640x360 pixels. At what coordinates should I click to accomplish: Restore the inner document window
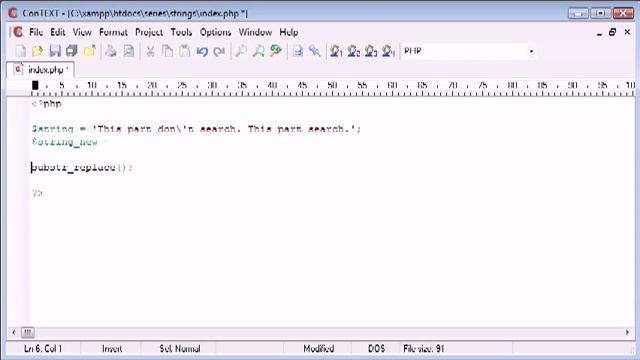click(612, 32)
